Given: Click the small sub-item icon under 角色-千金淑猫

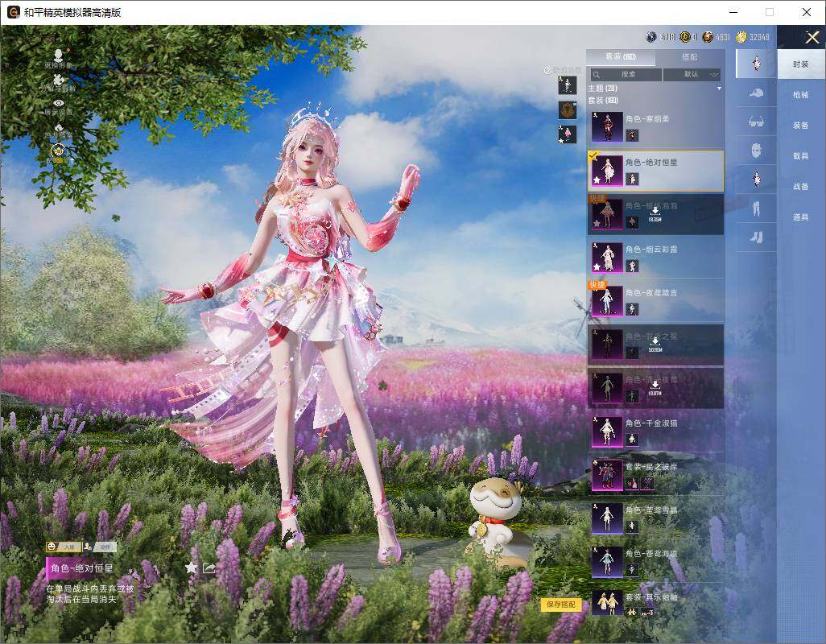Looking at the screenshot, I should [632, 440].
